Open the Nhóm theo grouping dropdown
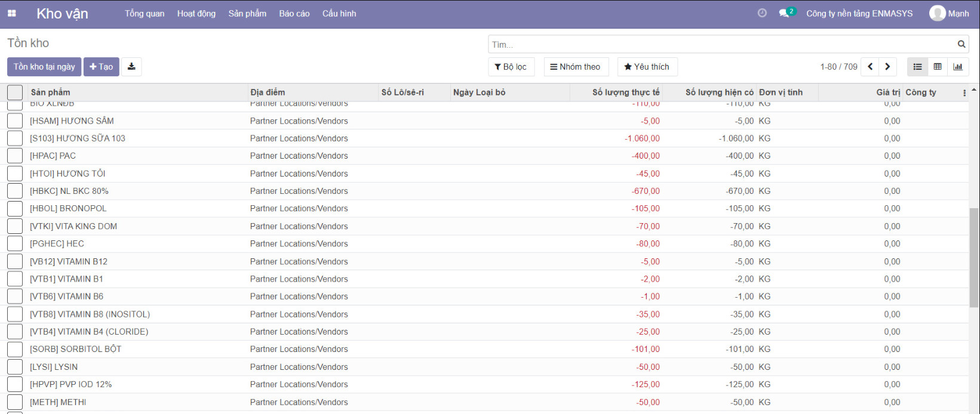 coord(576,67)
